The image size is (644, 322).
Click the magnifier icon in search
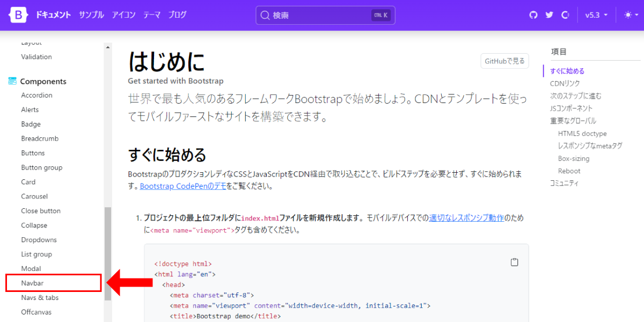pos(265,15)
